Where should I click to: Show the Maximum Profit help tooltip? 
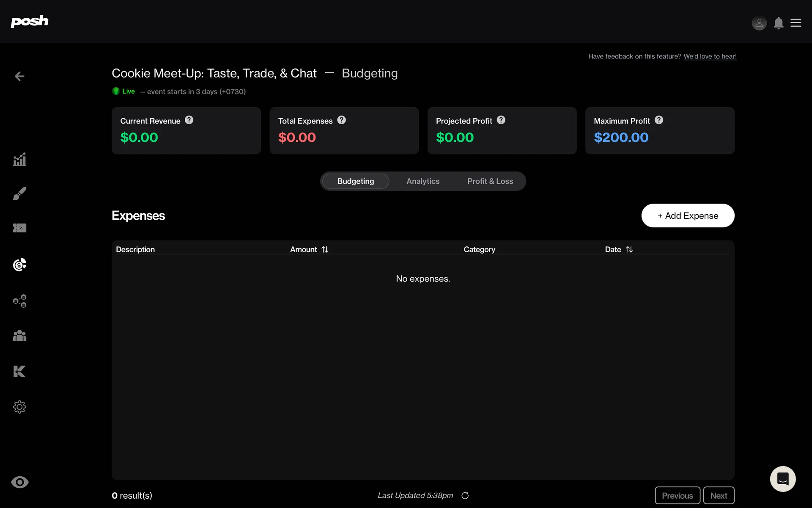tap(659, 120)
